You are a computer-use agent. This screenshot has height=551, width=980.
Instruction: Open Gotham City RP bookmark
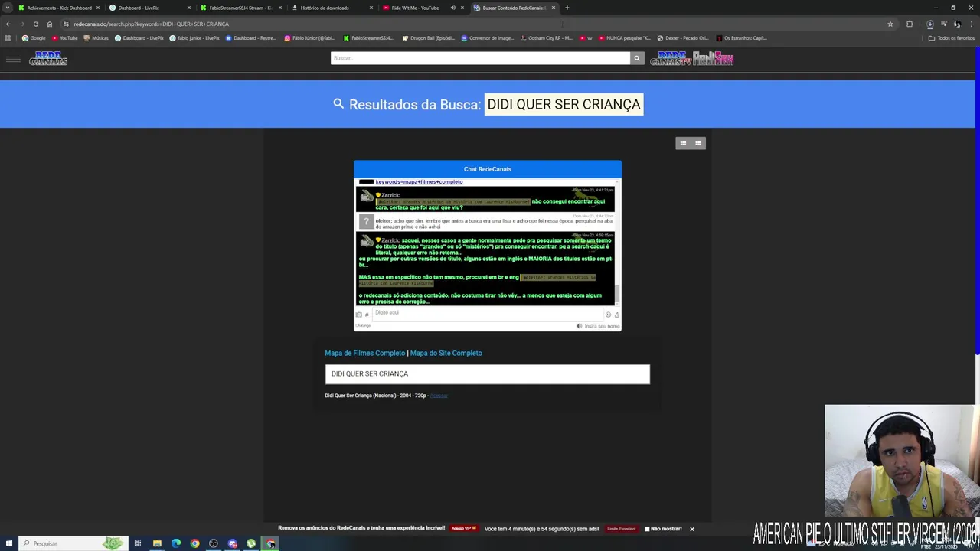click(546, 38)
